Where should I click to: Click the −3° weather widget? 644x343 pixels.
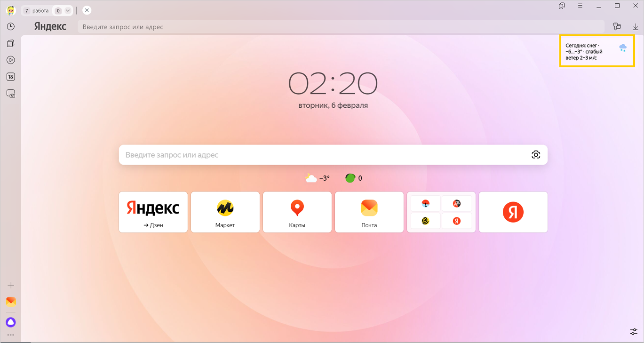(x=318, y=178)
